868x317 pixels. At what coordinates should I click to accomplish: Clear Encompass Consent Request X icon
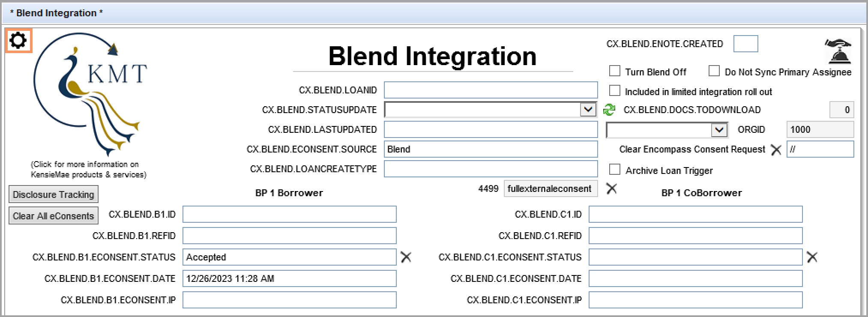coord(776,150)
